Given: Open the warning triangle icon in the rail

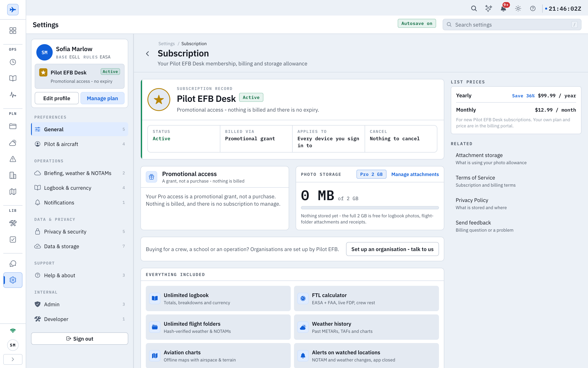Looking at the screenshot, I should point(13,159).
